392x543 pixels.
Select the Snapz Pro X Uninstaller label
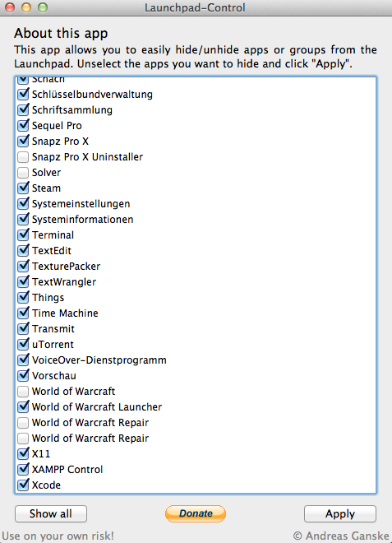[87, 157]
